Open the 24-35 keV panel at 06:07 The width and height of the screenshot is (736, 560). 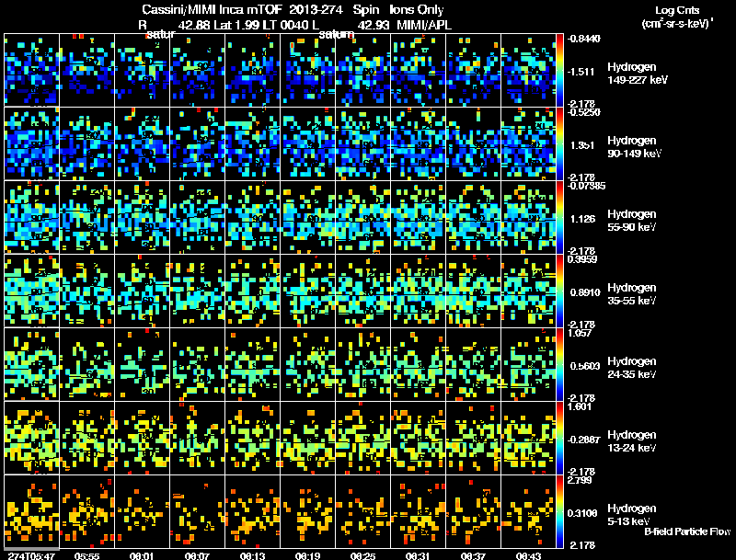(x=197, y=365)
